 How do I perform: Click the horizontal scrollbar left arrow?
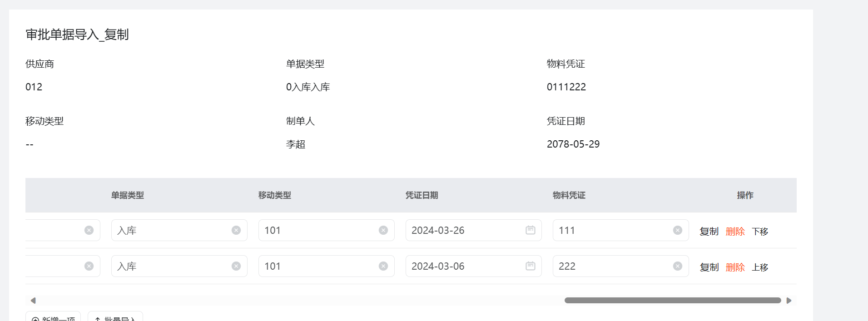click(33, 301)
